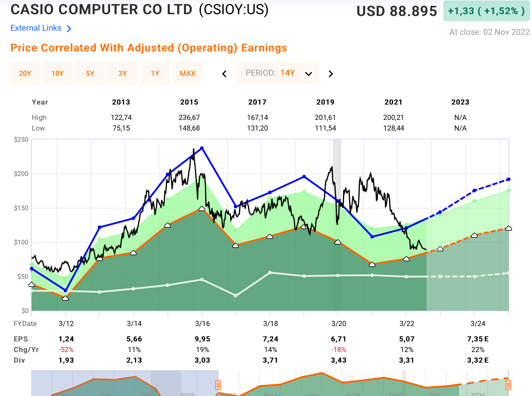This screenshot has width=532, height=396.
Task: Click the blue peak point at 3/16
Action: (202, 148)
